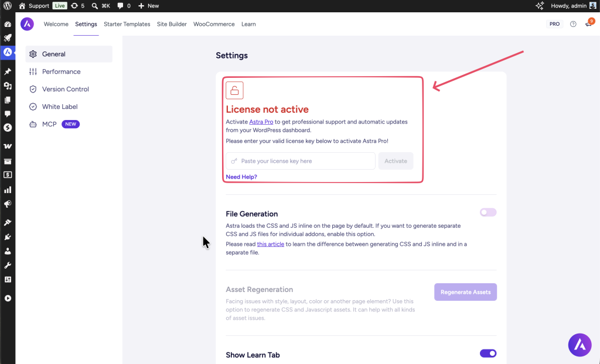Screen dimensions: 600x364
Task: Click the Activate license button
Action: tap(396, 161)
